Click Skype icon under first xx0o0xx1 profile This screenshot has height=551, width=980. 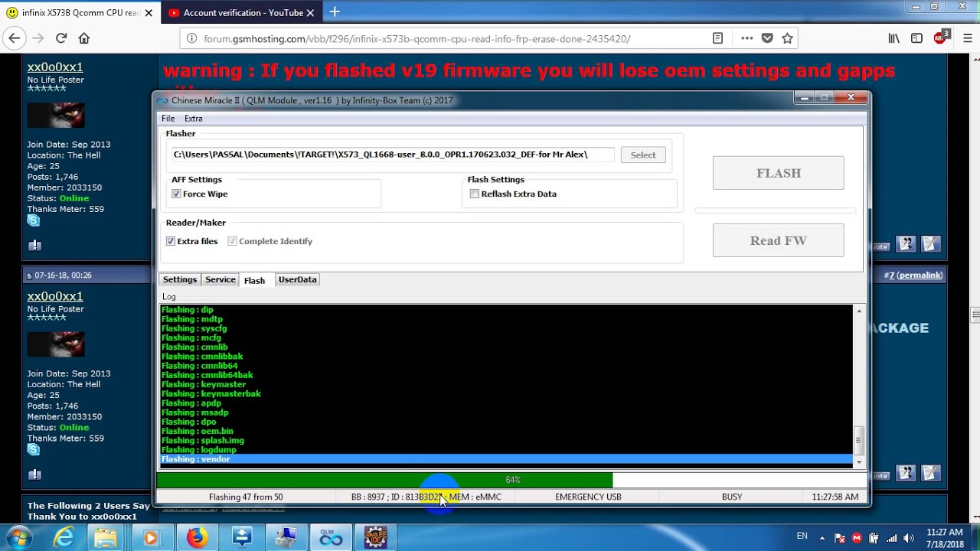point(34,220)
